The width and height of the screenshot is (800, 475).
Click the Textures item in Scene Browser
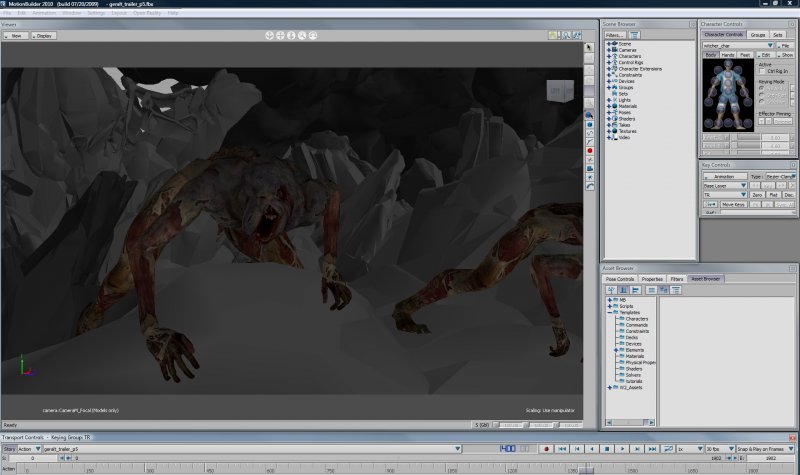click(628, 131)
